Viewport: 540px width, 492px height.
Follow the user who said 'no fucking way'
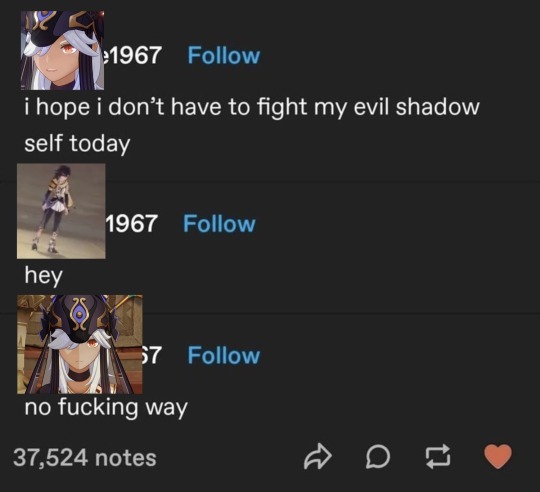pyautogui.click(x=224, y=355)
